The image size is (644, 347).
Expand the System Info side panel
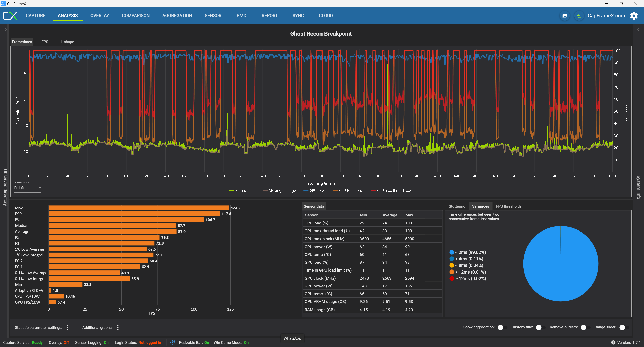click(638, 30)
